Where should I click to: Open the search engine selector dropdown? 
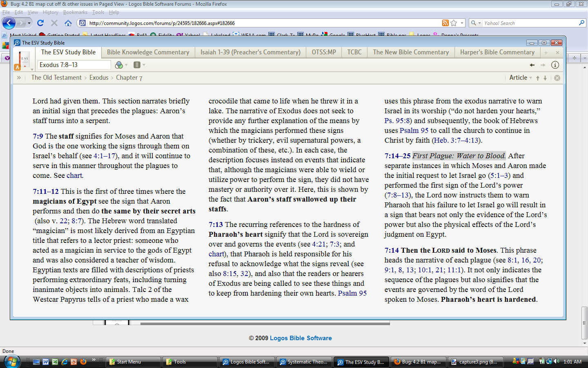(479, 23)
